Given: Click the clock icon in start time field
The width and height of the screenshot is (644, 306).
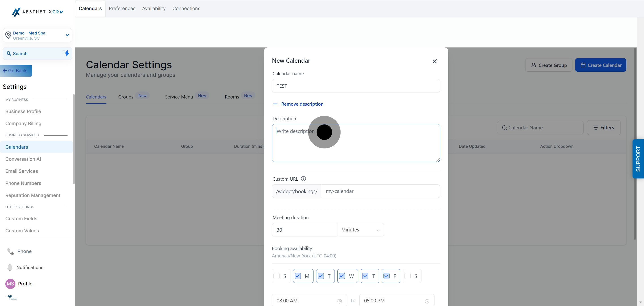Looking at the screenshot, I should click(339, 301).
